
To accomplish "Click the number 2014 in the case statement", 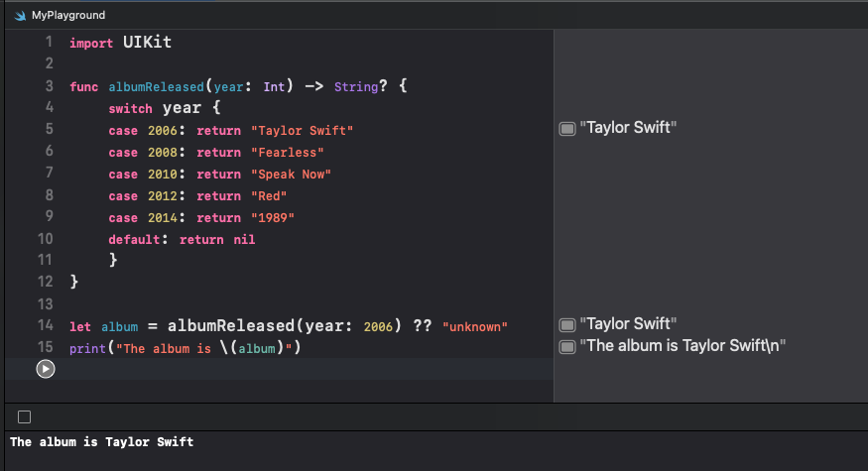I will click(163, 217).
